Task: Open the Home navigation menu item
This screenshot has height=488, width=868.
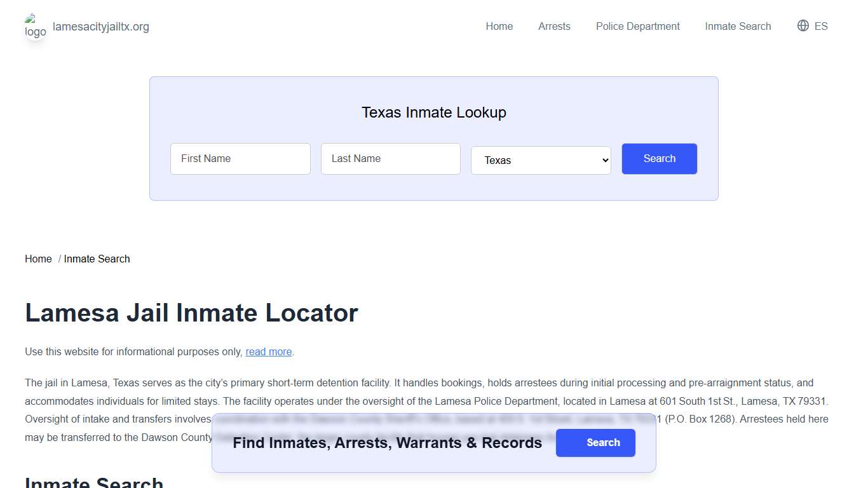Action: coord(499,26)
